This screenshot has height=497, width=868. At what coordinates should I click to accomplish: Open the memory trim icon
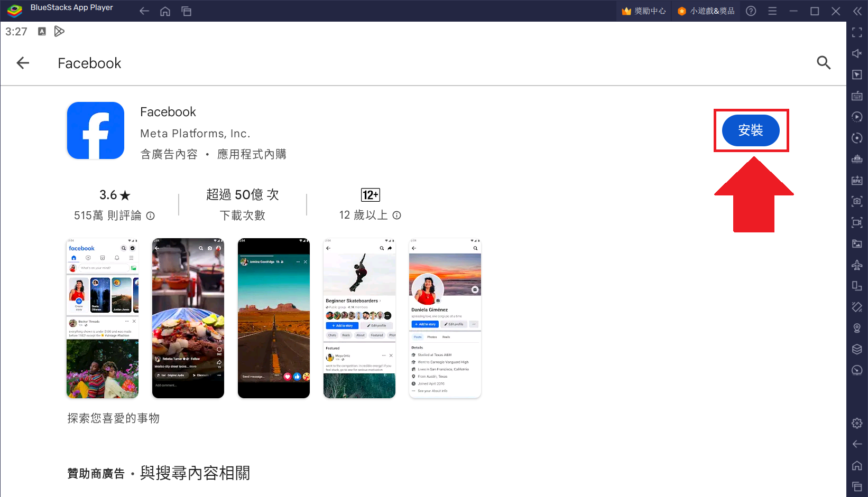click(x=857, y=159)
